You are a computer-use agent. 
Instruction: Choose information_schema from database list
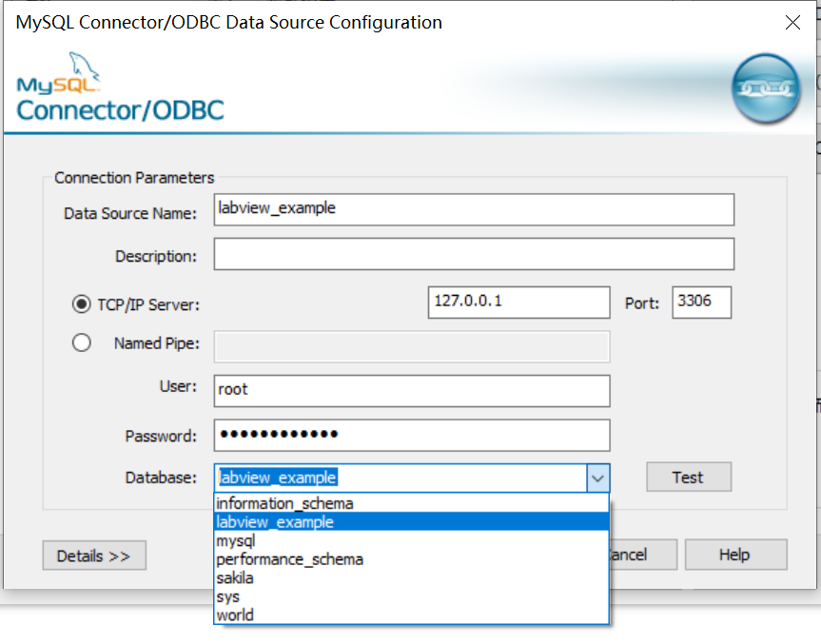[412, 503]
